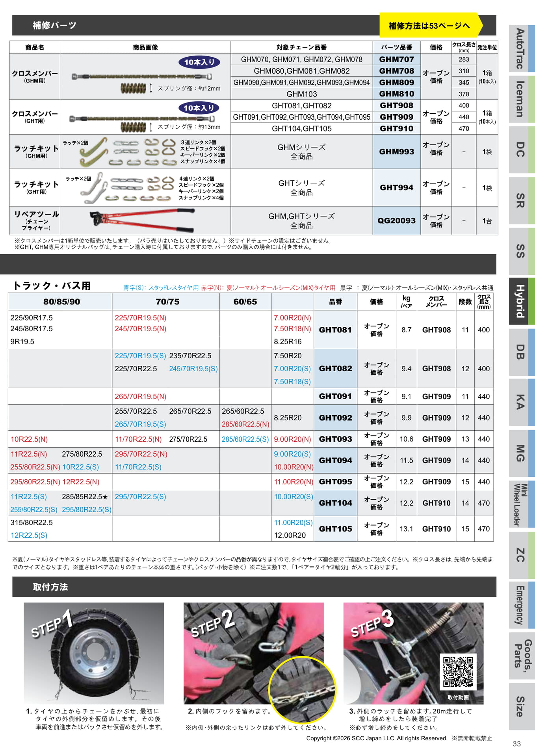
Task: Select the 285/85R22.5★ tire size
Action: point(85,497)
